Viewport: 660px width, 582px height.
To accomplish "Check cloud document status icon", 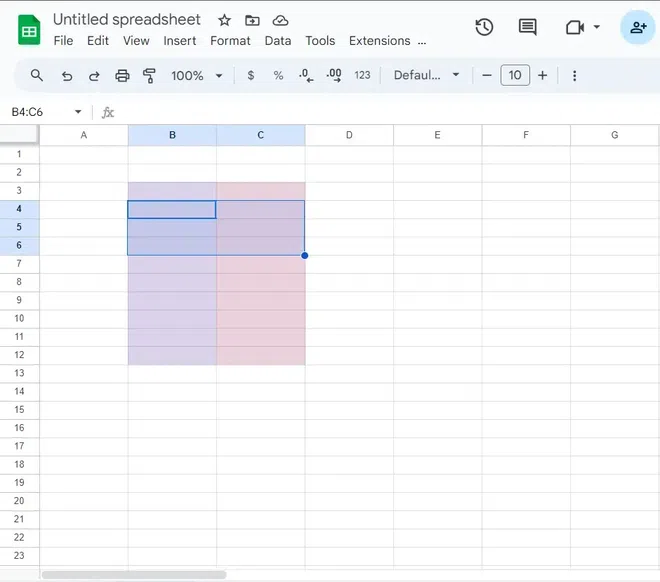I will click(280, 20).
